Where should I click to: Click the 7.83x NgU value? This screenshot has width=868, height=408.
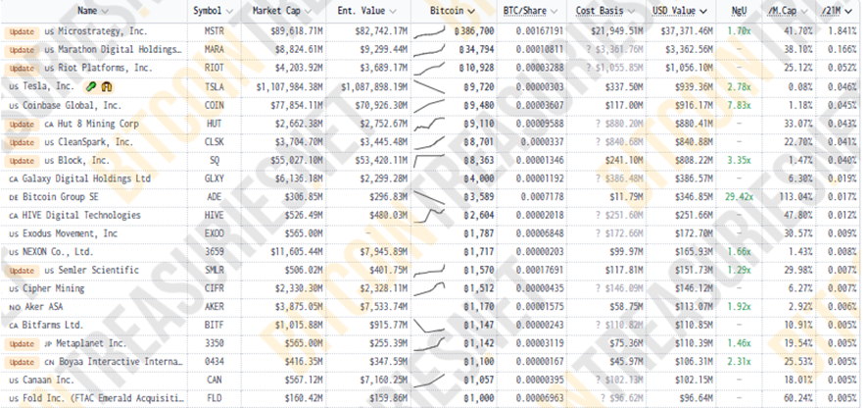click(739, 105)
